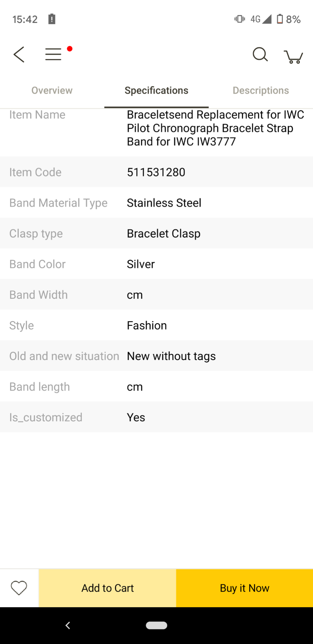Tap the Android home pill button
This screenshot has height=644, width=313.
point(156,625)
